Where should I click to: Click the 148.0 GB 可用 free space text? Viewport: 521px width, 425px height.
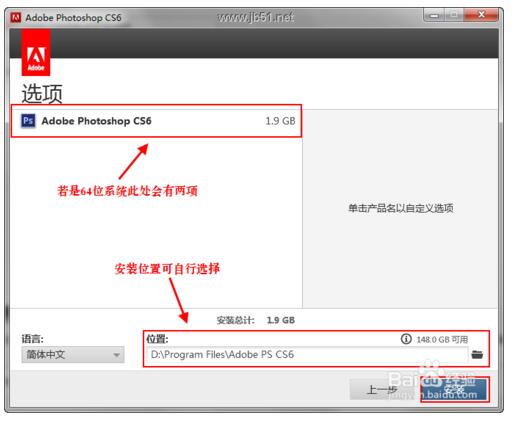[x=442, y=339]
